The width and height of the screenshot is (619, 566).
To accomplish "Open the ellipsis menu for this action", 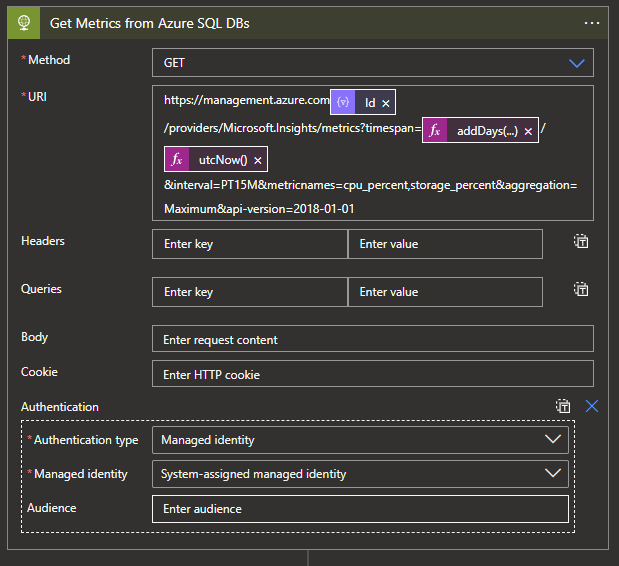I will click(x=591, y=23).
